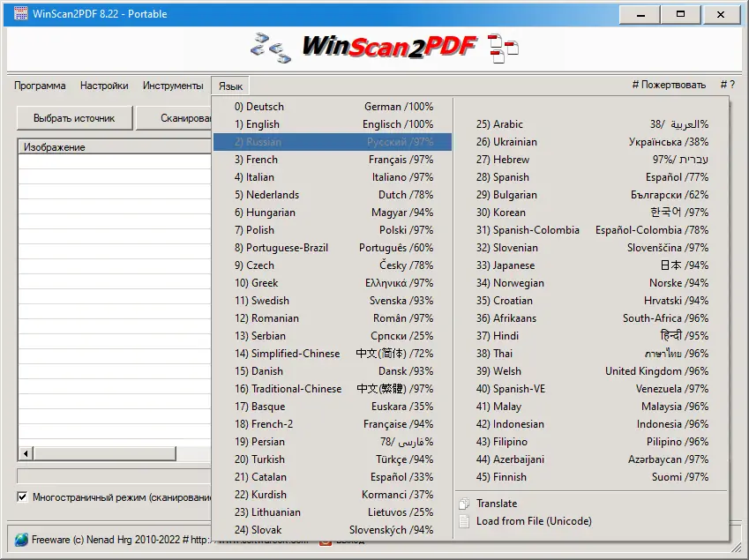Close the Язык menu header

(x=230, y=86)
